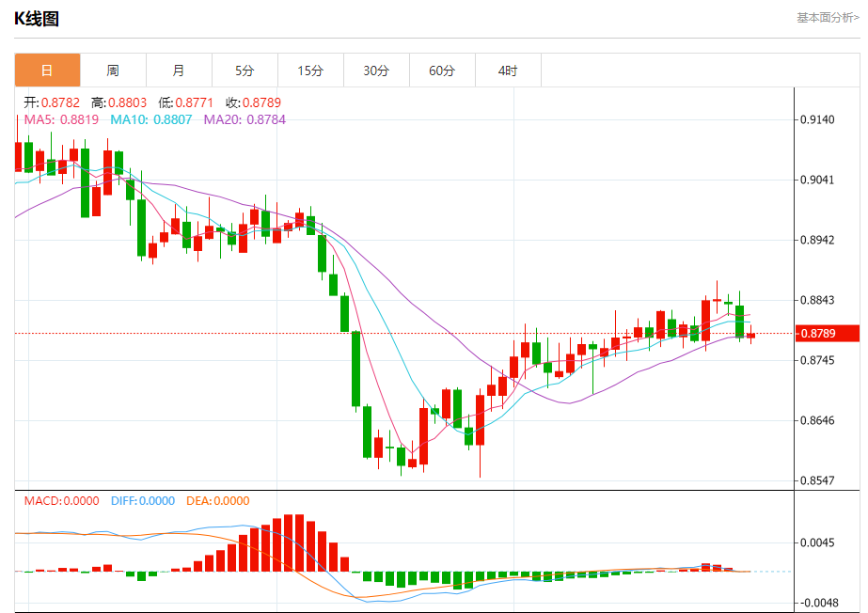Click the 高:0.8803 high value
The width and height of the screenshot is (868, 613).
click(119, 102)
